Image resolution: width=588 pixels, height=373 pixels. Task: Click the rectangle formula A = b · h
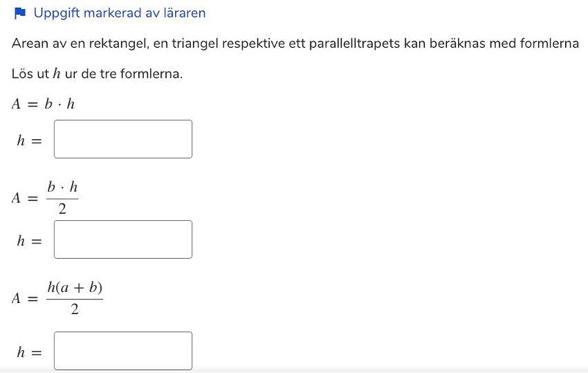click(x=43, y=104)
